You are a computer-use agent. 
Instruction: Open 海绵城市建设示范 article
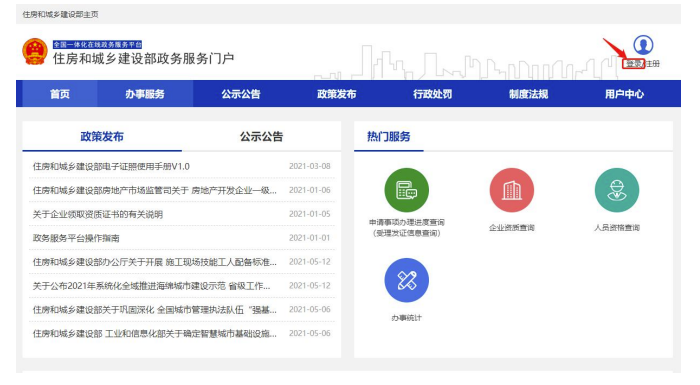tap(151, 286)
